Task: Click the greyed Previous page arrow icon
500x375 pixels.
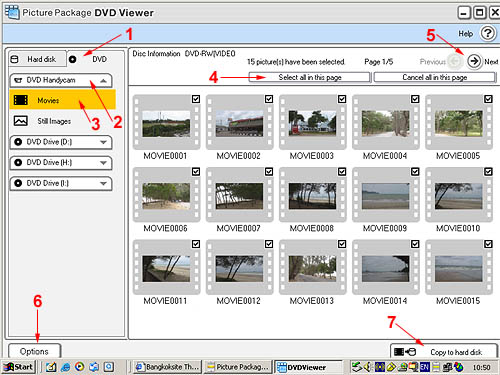Action: 455,61
